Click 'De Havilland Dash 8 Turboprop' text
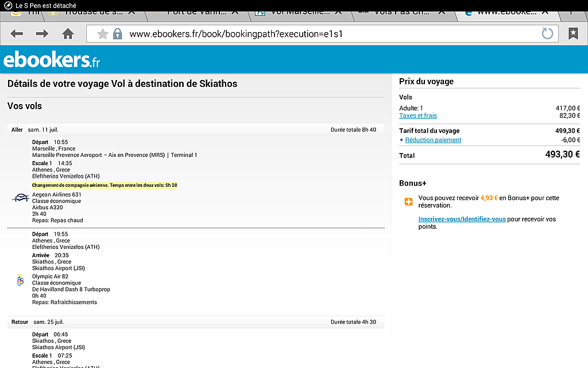This screenshot has height=368, width=588. pos(71,289)
